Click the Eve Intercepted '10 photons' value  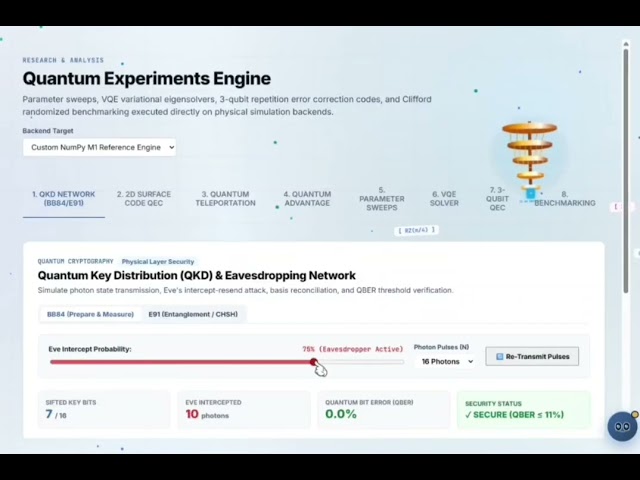207,414
